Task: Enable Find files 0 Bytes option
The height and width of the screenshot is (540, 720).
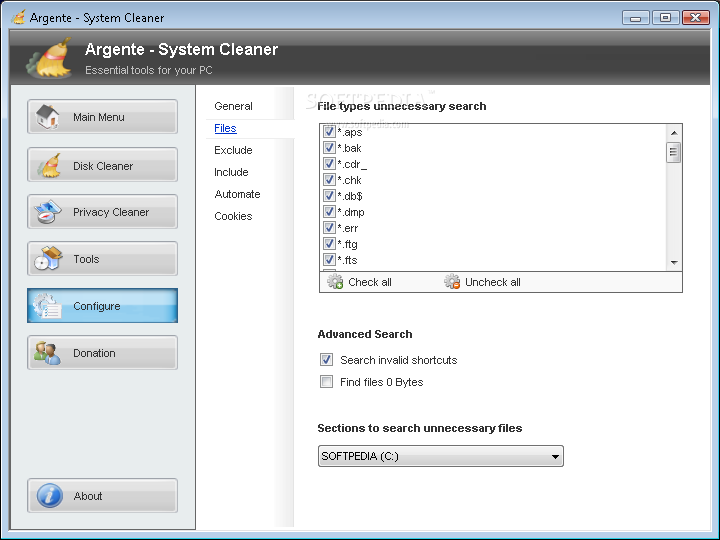Action: tap(326, 382)
